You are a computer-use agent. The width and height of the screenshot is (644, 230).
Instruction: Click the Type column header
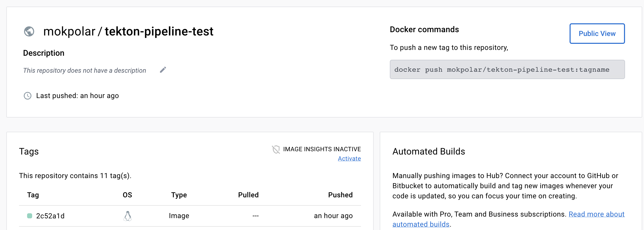tap(179, 195)
